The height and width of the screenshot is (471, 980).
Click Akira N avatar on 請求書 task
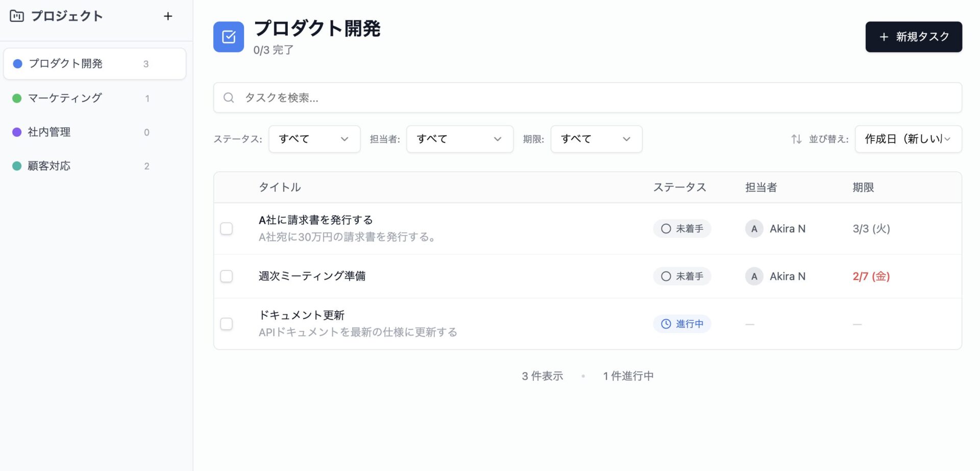[754, 229]
